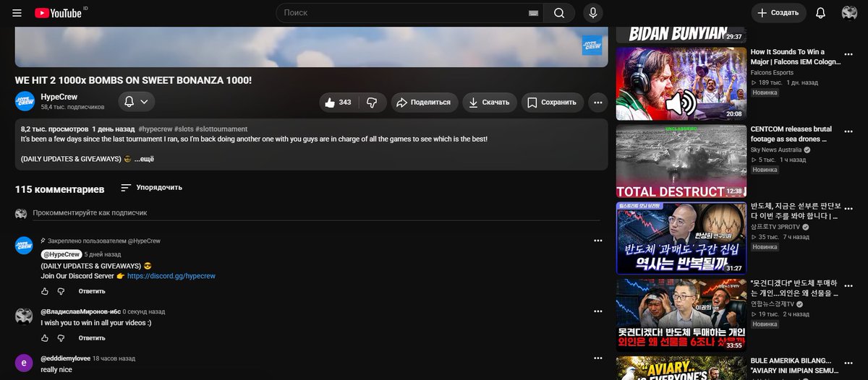Click Сохранить save button
This screenshot has width=868, height=380.
(x=552, y=103)
